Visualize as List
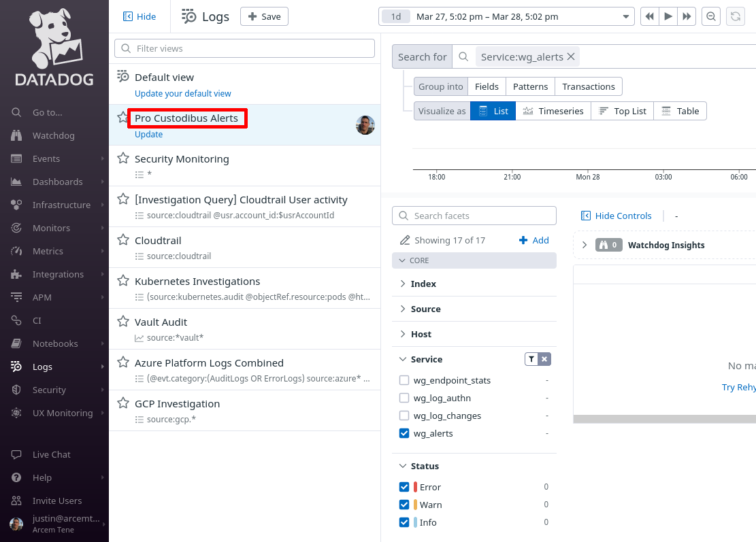 (x=493, y=111)
